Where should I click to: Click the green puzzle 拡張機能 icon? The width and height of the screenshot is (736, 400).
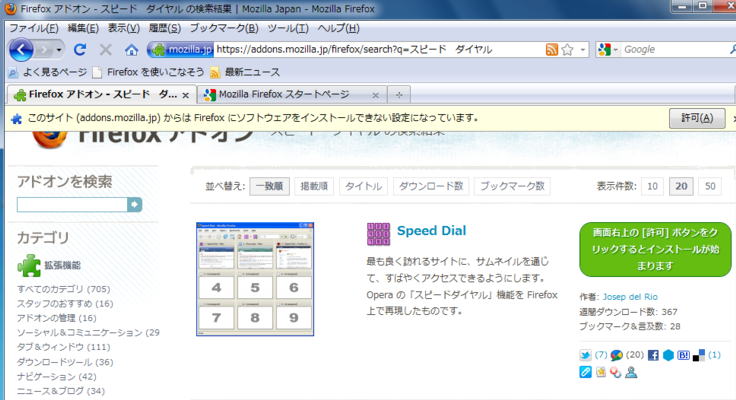(x=29, y=266)
